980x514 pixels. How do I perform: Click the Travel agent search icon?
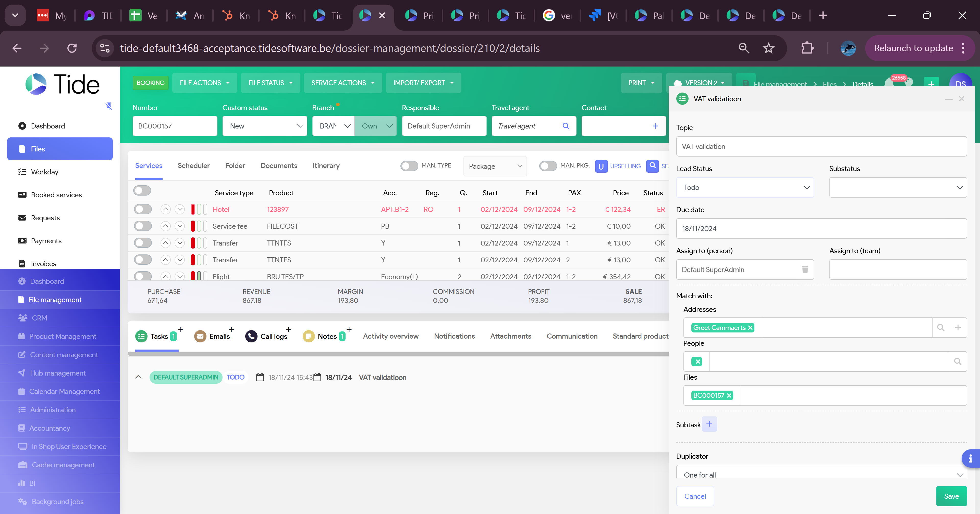click(x=566, y=126)
